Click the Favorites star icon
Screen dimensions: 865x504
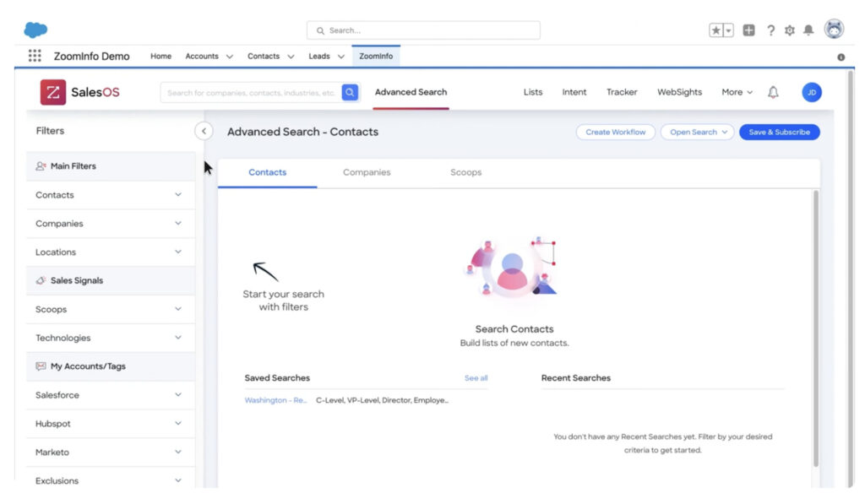coord(717,29)
